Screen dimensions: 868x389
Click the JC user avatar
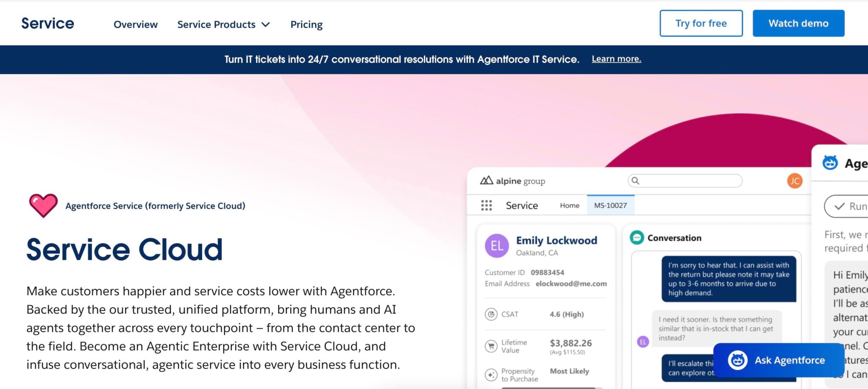tap(794, 181)
